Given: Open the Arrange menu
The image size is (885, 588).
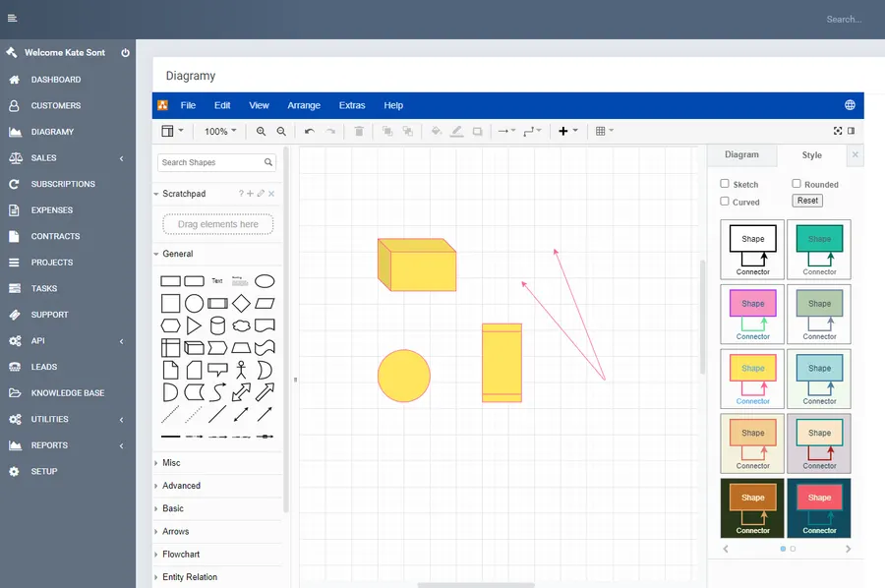Looking at the screenshot, I should [x=304, y=105].
